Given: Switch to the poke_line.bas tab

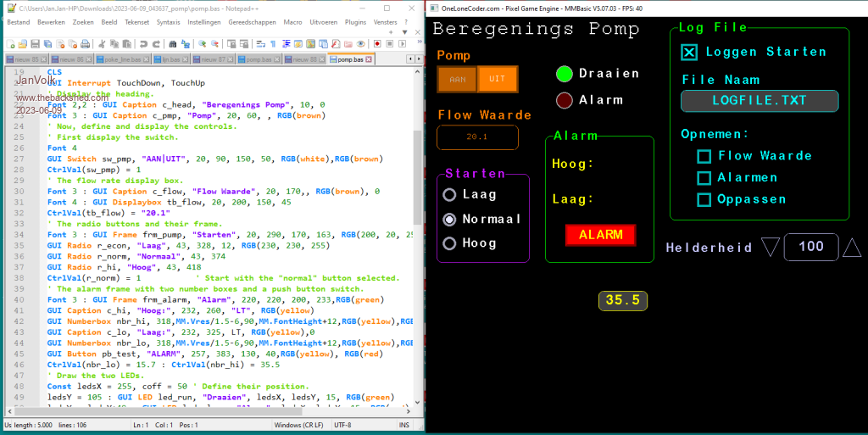Looking at the screenshot, I should 119,59.
